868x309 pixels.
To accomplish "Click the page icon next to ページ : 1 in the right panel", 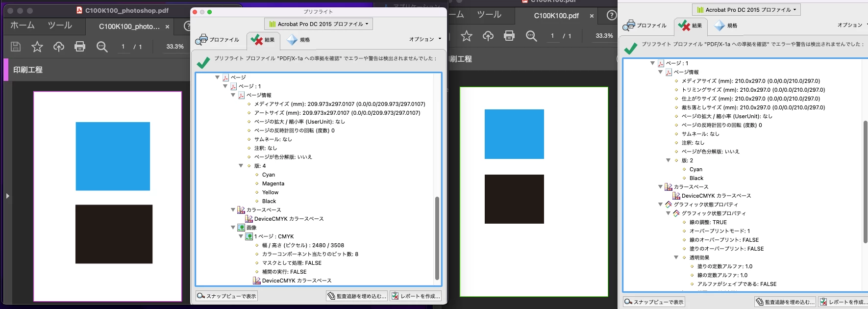I will (661, 63).
